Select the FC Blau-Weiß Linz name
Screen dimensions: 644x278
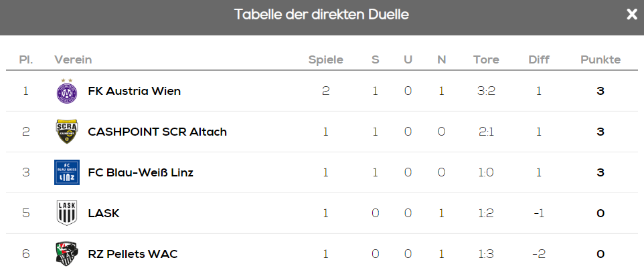click(141, 172)
